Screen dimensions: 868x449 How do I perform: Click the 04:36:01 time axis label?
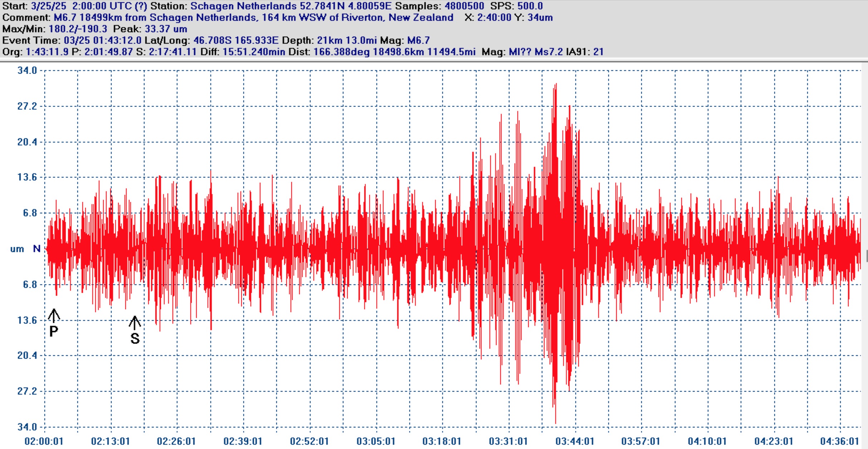coord(839,441)
